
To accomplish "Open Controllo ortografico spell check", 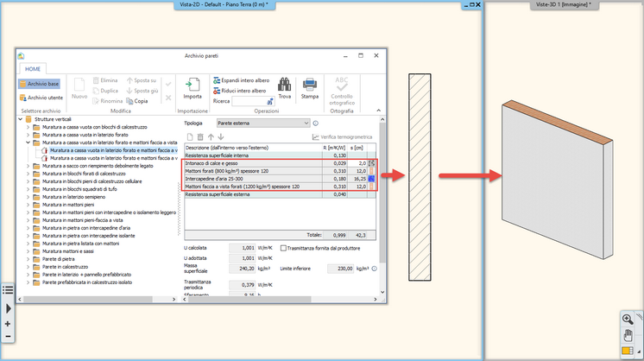I will [x=342, y=92].
